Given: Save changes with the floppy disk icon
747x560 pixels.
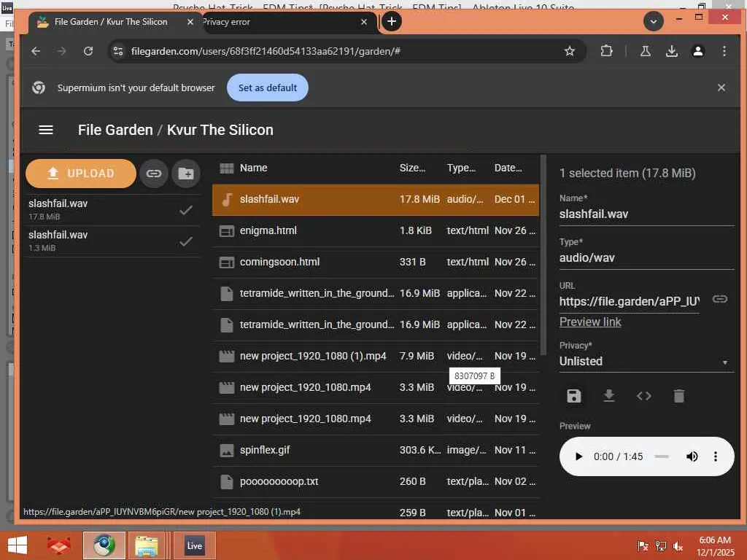Looking at the screenshot, I should 574,396.
